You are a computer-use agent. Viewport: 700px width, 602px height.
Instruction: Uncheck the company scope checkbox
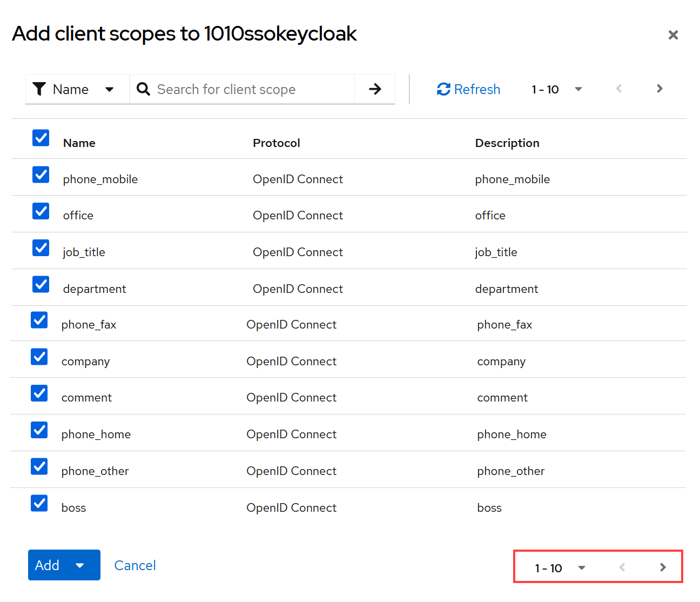(39, 357)
